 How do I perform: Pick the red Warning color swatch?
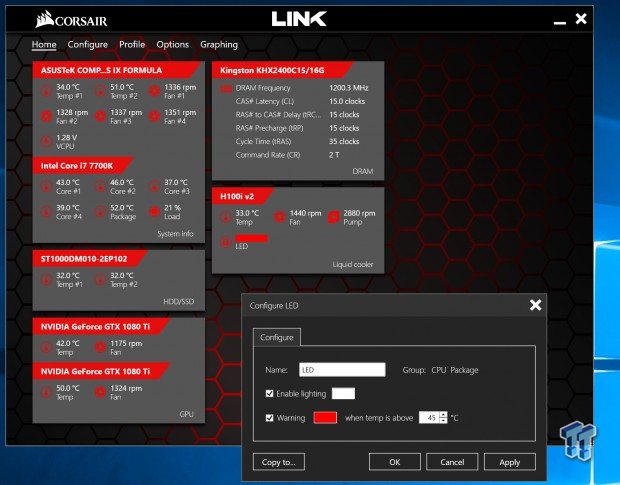click(x=325, y=418)
